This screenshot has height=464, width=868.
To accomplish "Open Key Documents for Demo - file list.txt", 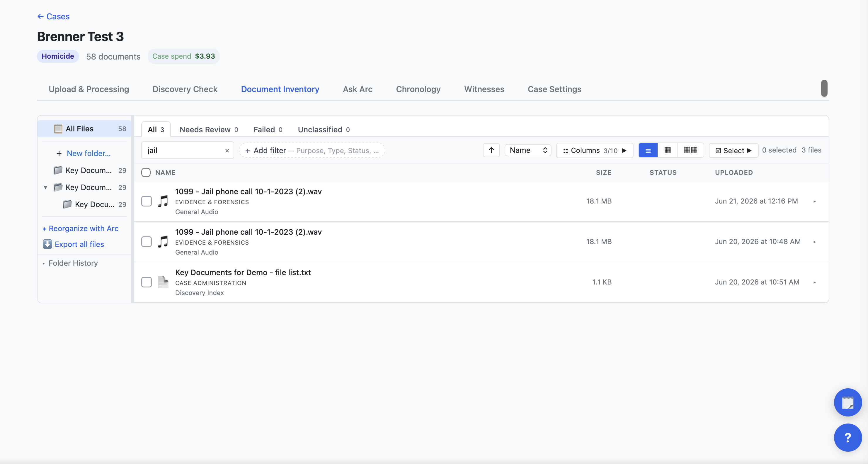I will coord(243,272).
